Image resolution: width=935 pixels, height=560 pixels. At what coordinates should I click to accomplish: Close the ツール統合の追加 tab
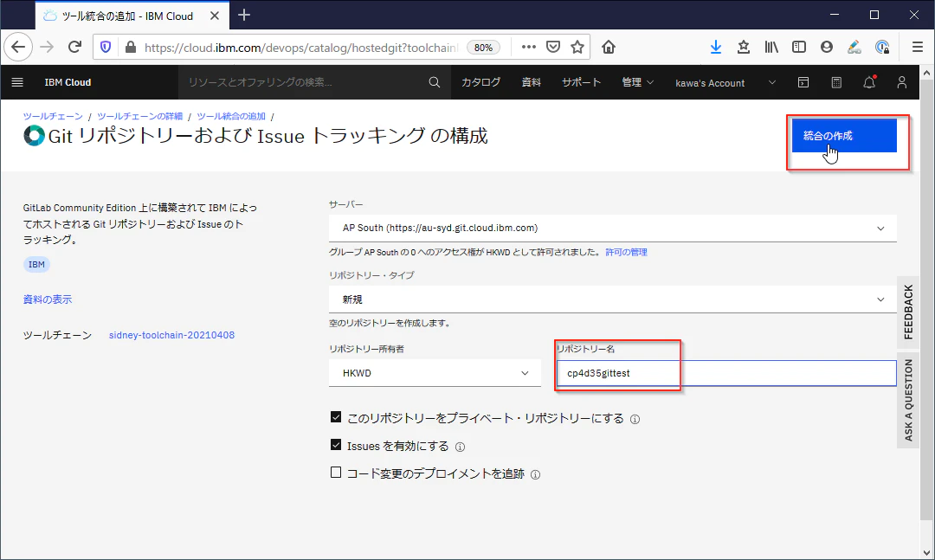pos(215,16)
